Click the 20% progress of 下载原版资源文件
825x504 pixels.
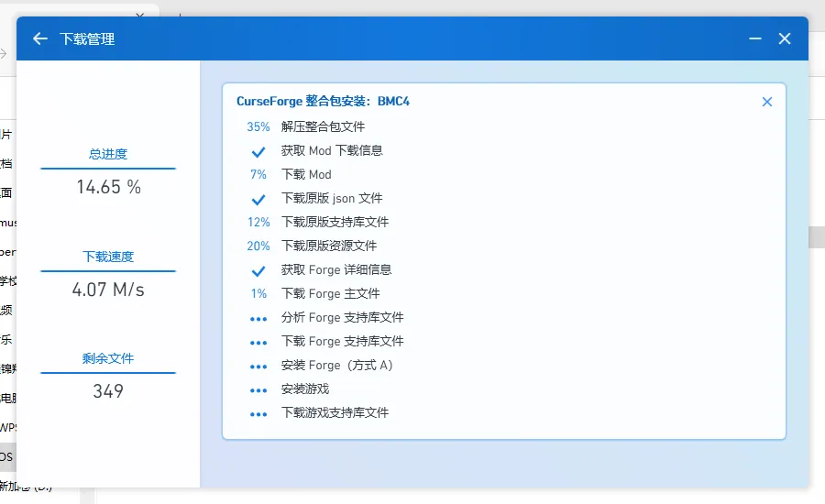(258, 246)
